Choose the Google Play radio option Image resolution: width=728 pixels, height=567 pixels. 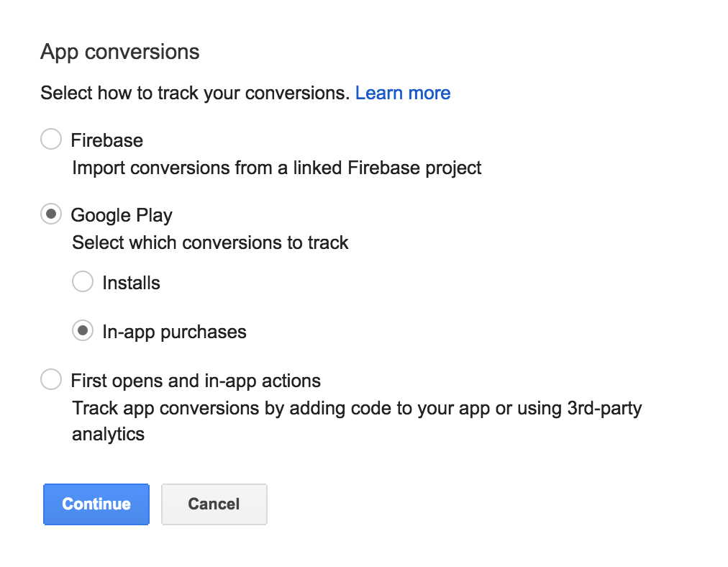click(x=51, y=214)
